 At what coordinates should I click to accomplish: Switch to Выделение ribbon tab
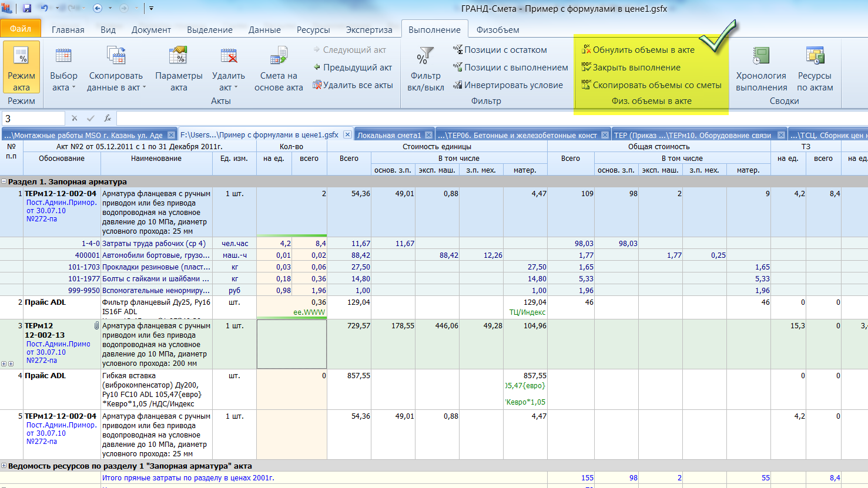pos(210,29)
